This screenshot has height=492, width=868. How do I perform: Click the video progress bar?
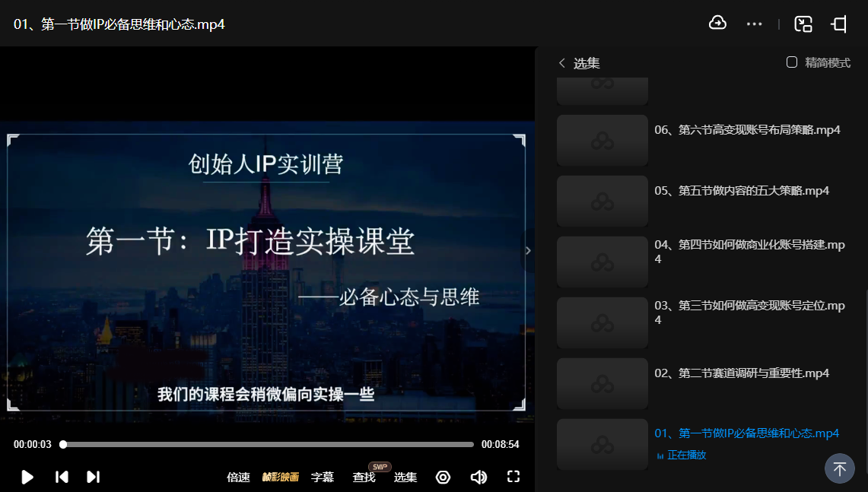coord(266,443)
